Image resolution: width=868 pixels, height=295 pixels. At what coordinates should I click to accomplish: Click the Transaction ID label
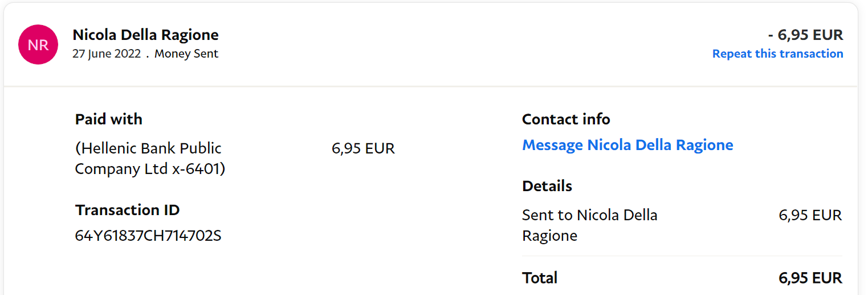coord(127,210)
